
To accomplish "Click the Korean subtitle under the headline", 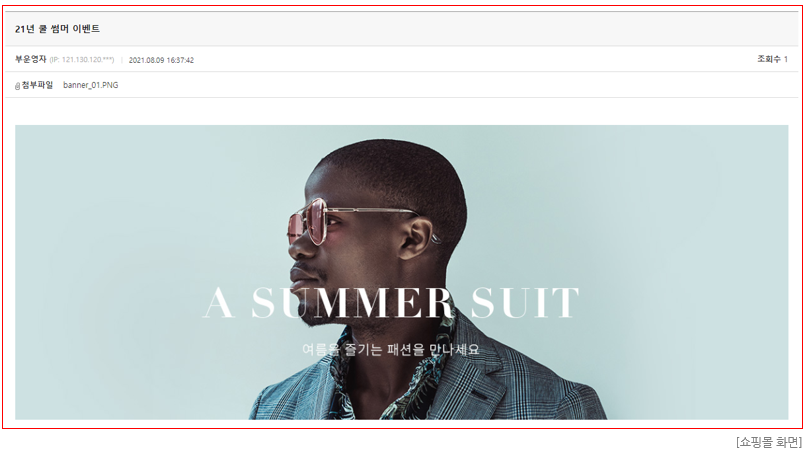I will pos(391,350).
